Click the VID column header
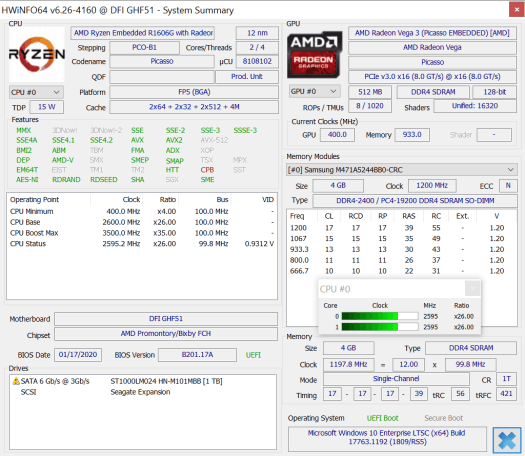 [x=254, y=200]
